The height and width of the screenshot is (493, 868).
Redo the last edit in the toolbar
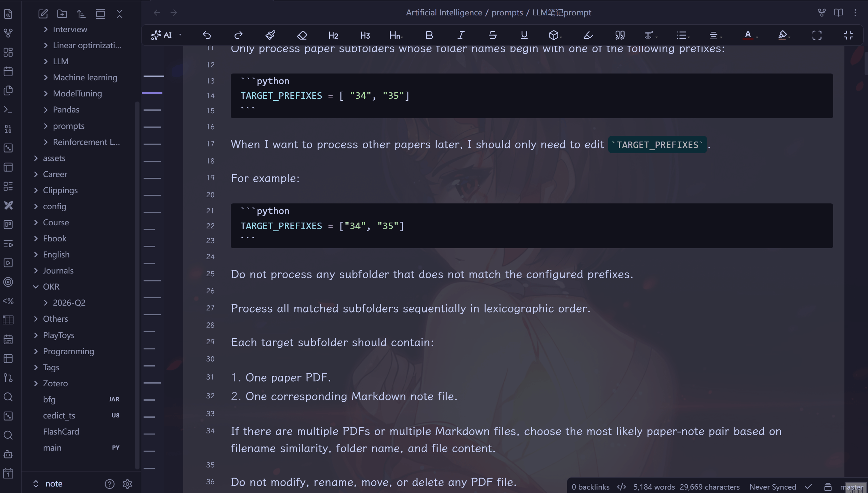tap(238, 35)
